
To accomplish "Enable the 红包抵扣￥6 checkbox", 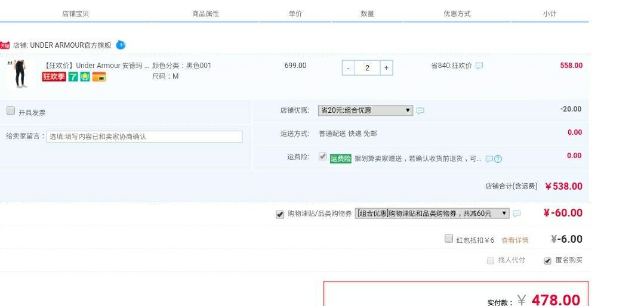I will coord(449,238).
